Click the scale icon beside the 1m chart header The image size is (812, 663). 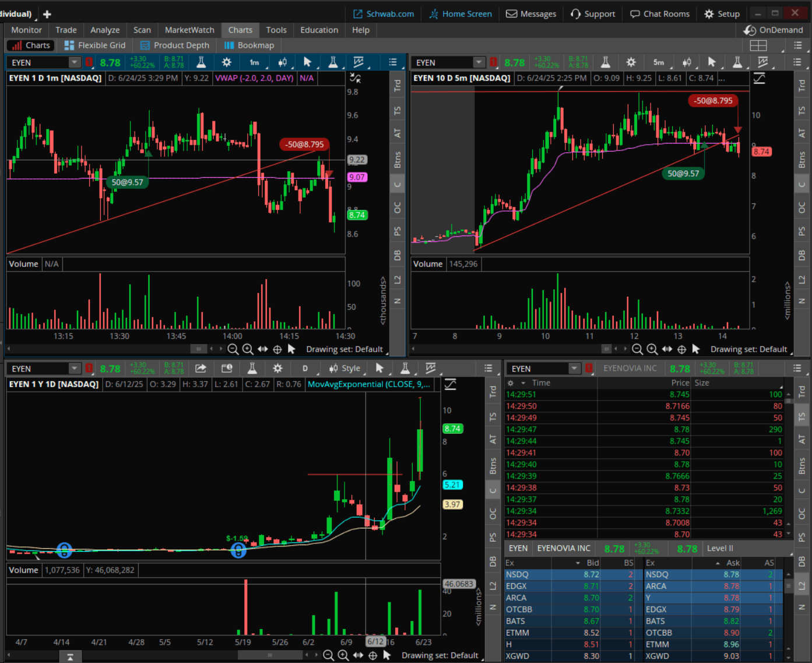[355, 78]
